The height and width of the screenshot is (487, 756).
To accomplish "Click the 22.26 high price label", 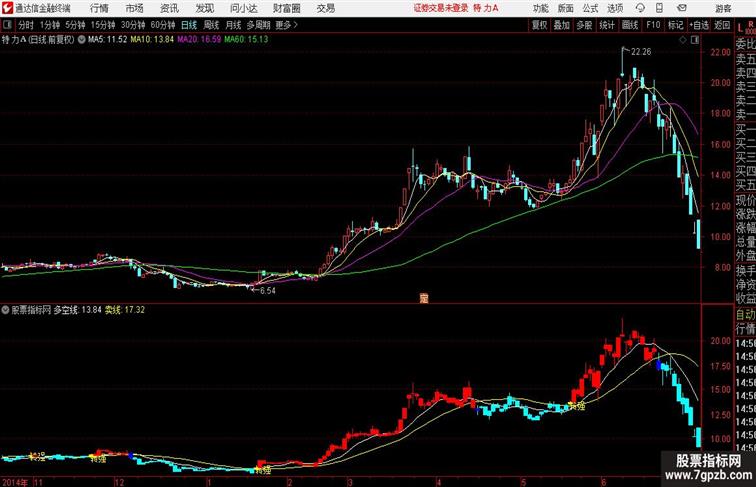I will (641, 52).
